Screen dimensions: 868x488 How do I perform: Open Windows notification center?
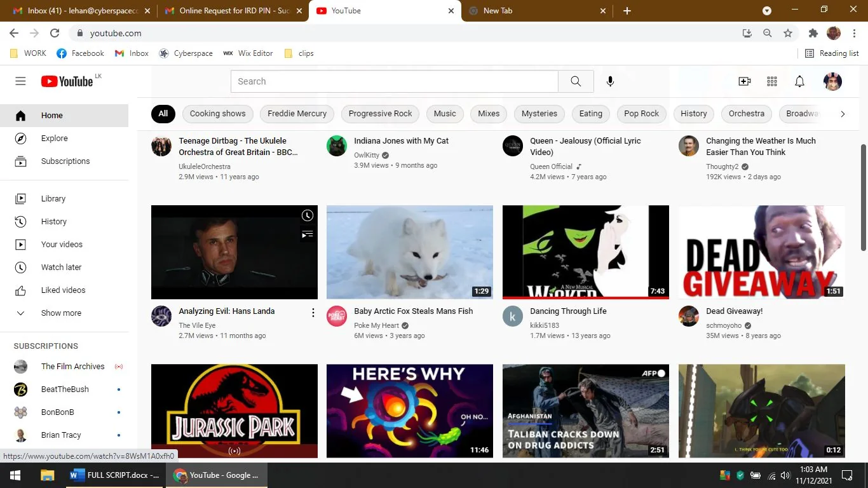[846, 475]
